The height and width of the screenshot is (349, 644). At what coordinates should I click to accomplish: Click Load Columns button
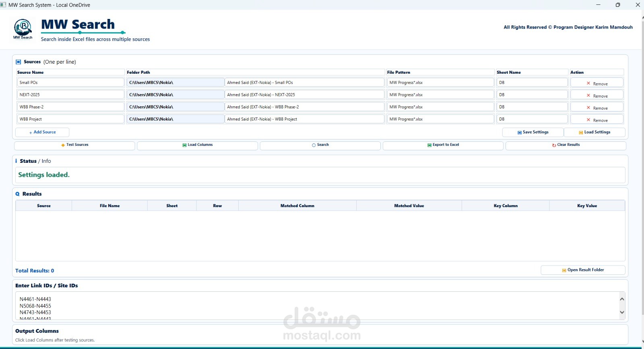[x=197, y=145]
